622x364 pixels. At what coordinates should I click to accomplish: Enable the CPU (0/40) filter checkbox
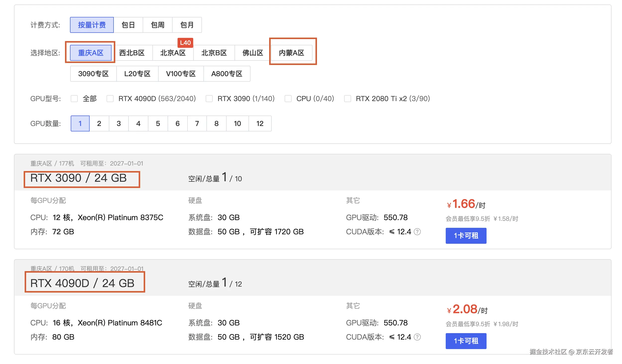(288, 99)
